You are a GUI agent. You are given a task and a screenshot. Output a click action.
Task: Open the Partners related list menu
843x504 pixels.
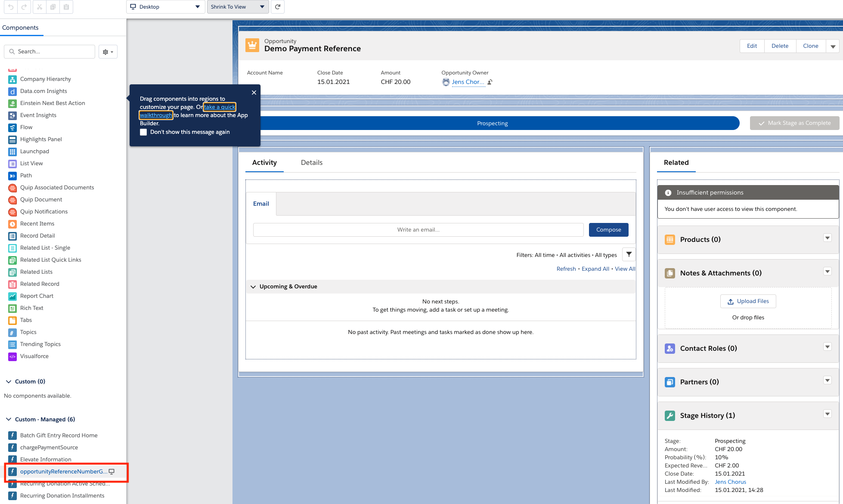click(x=827, y=380)
